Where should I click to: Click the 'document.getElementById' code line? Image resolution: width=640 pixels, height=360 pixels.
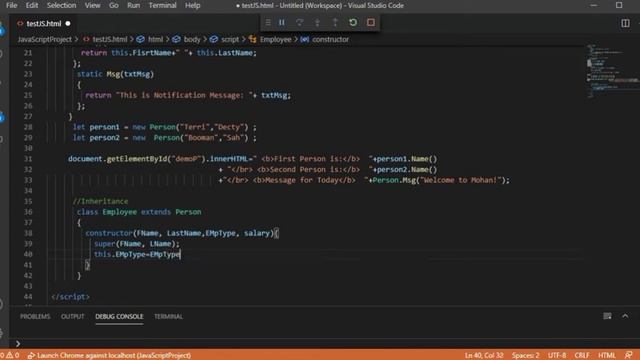(x=253, y=159)
